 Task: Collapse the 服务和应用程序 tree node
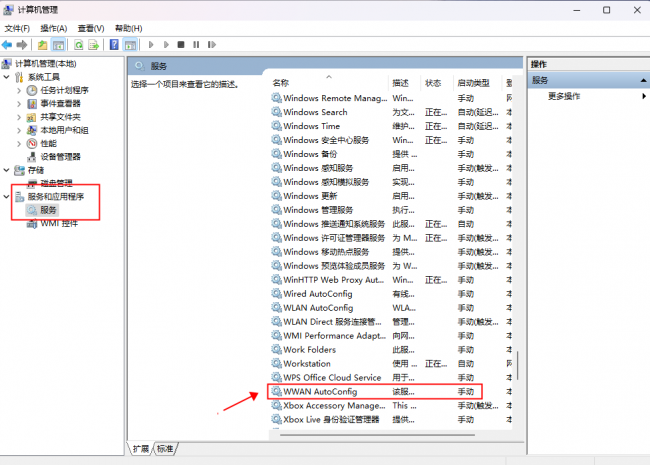pos(6,196)
